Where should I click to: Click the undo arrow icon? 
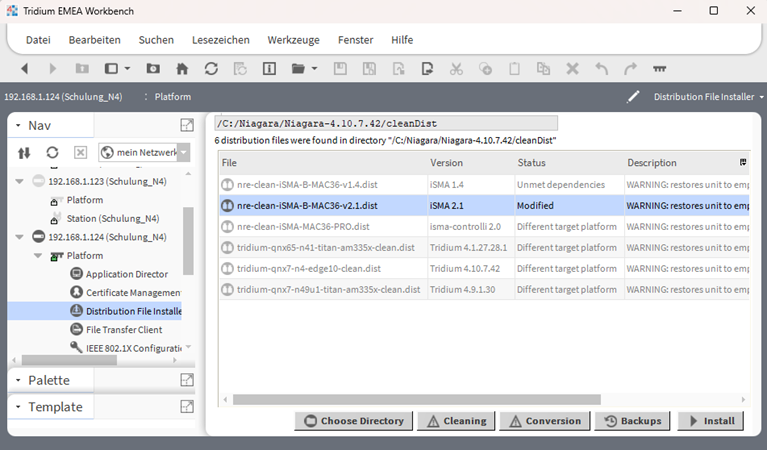[602, 68]
